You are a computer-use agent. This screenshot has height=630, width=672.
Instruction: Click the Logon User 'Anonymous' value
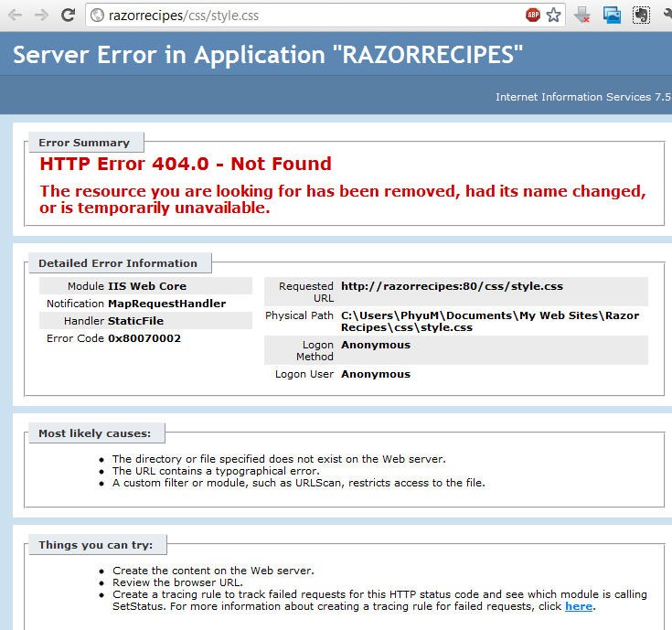[x=376, y=374]
